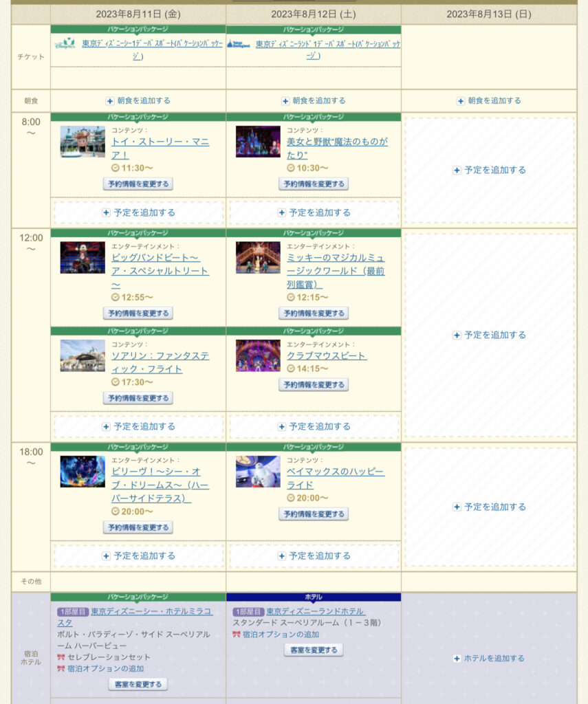Click clock icon next to 11:30〜 time
This screenshot has width=588, height=704.
tap(116, 168)
